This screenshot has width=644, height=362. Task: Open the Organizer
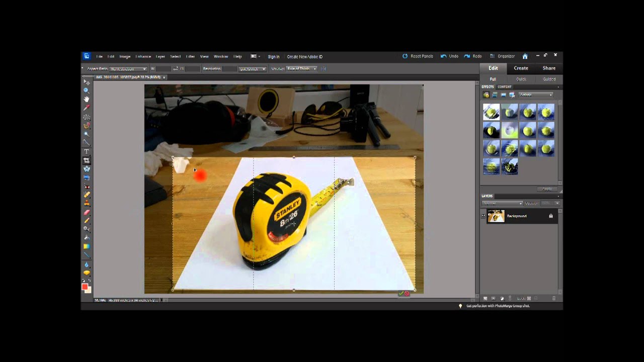tap(503, 56)
